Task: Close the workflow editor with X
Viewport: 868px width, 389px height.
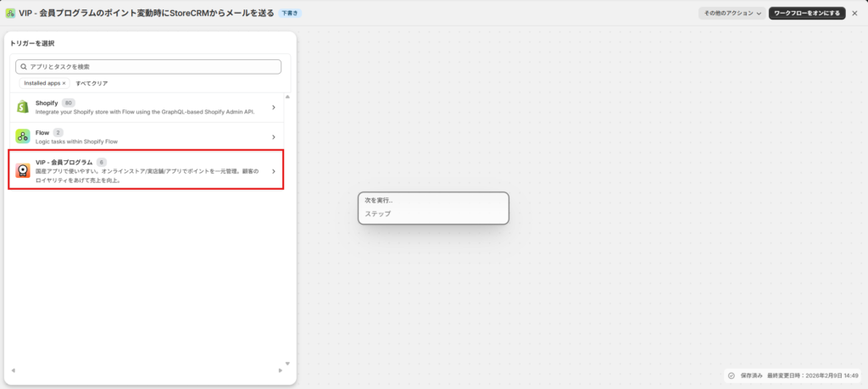Action: pos(854,13)
